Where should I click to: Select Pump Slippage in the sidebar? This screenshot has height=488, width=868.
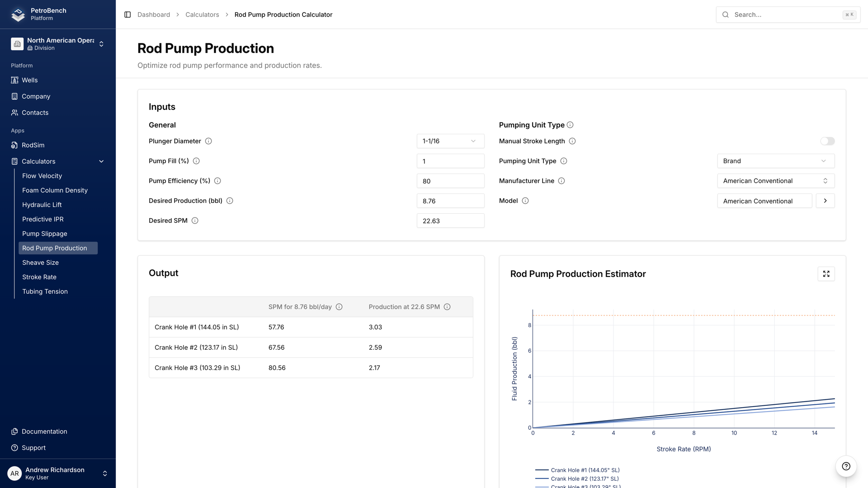point(44,234)
